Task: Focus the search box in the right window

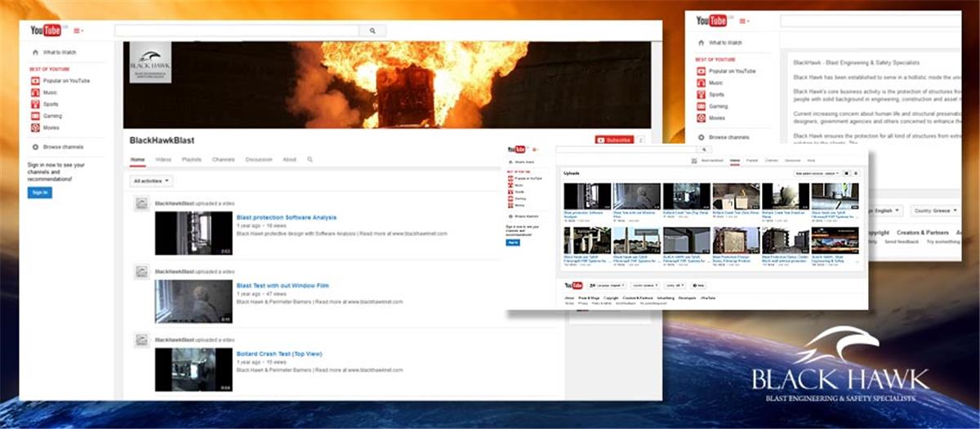Action: coord(871,20)
